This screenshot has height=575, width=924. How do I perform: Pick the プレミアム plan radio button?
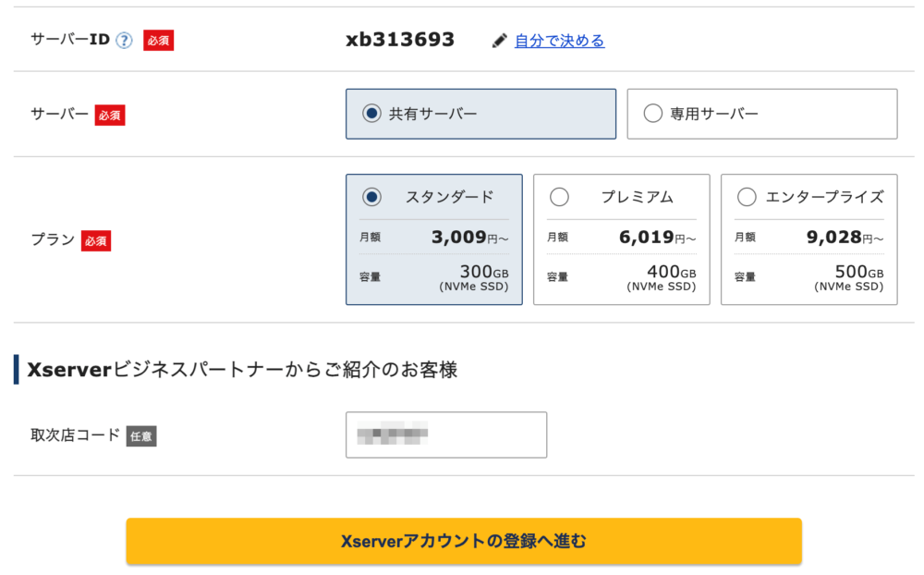click(x=559, y=197)
